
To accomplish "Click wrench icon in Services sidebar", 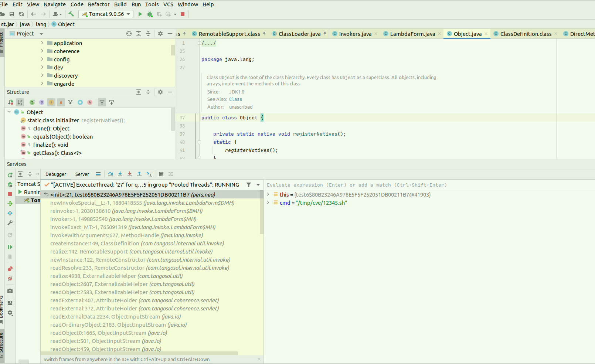I will tap(10, 223).
